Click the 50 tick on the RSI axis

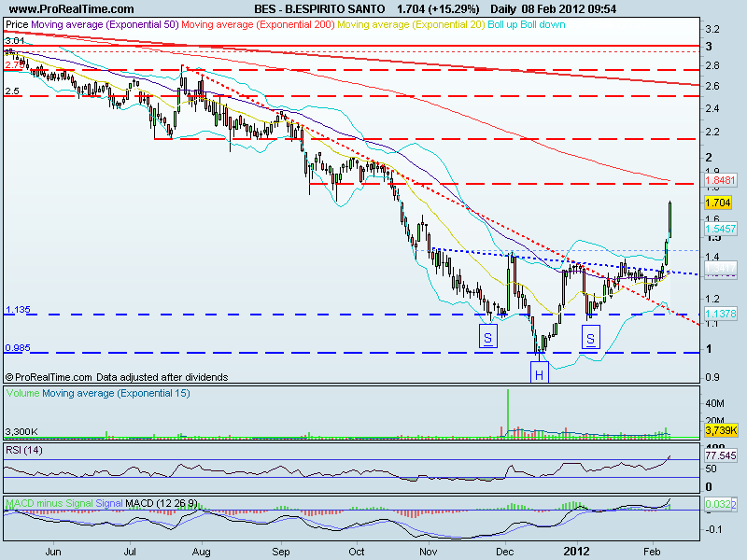tap(711, 469)
